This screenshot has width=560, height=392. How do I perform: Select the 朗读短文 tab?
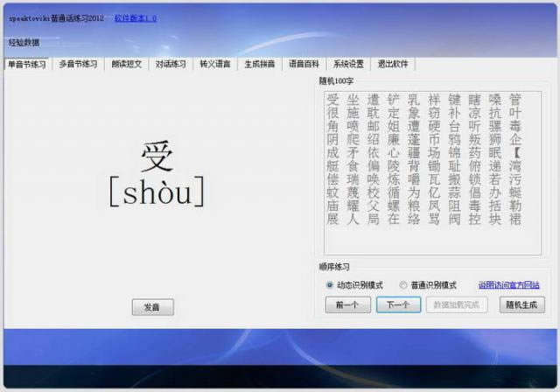[125, 64]
